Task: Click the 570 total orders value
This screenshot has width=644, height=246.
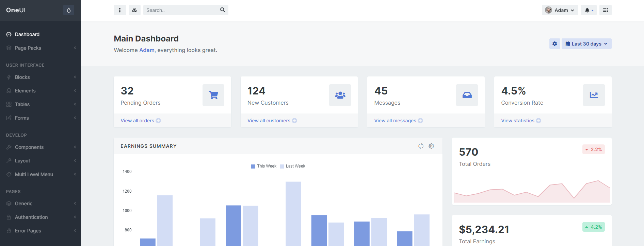Action: click(x=469, y=152)
